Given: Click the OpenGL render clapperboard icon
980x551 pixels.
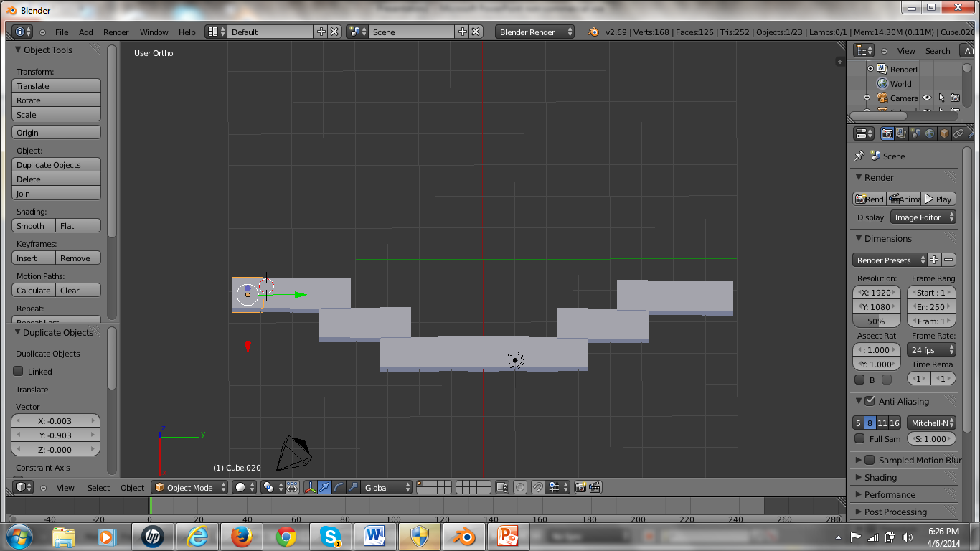Looking at the screenshot, I should point(593,487).
